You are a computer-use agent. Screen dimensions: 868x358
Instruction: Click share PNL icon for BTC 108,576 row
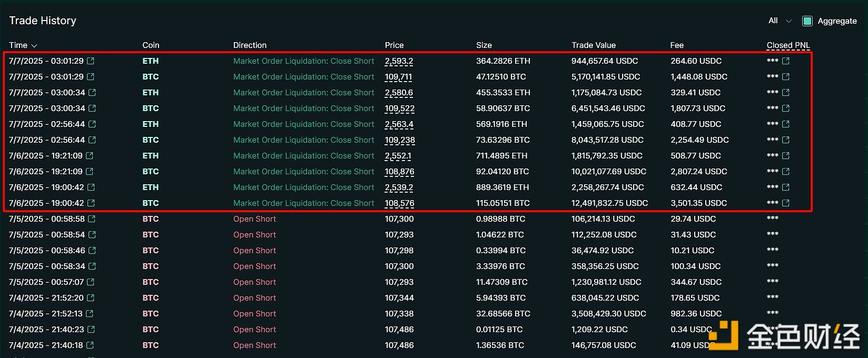pos(786,203)
